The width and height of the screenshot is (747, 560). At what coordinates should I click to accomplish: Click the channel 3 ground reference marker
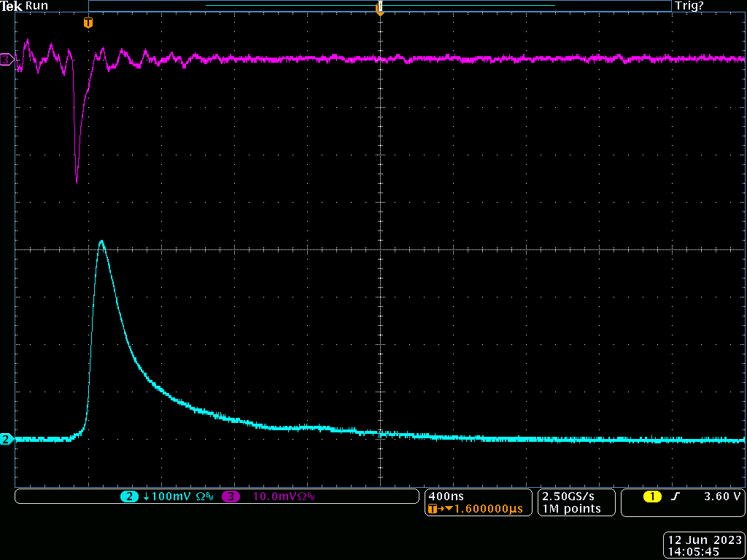(x=7, y=59)
